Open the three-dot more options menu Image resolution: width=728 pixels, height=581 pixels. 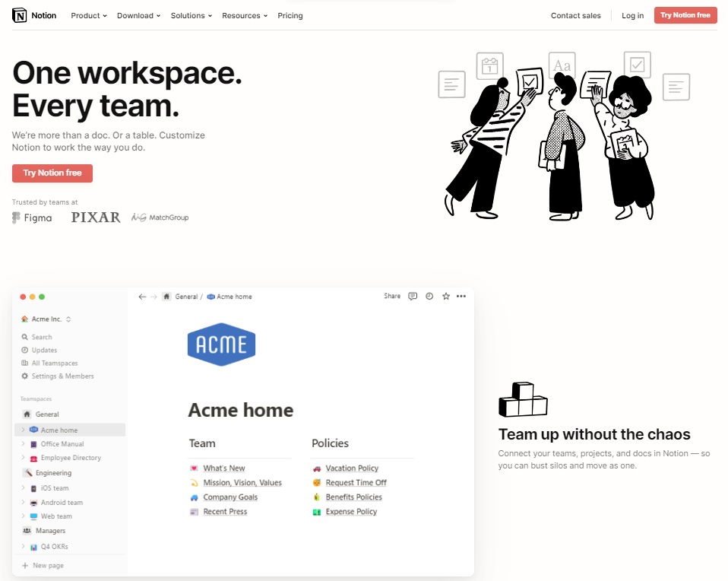(x=461, y=296)
